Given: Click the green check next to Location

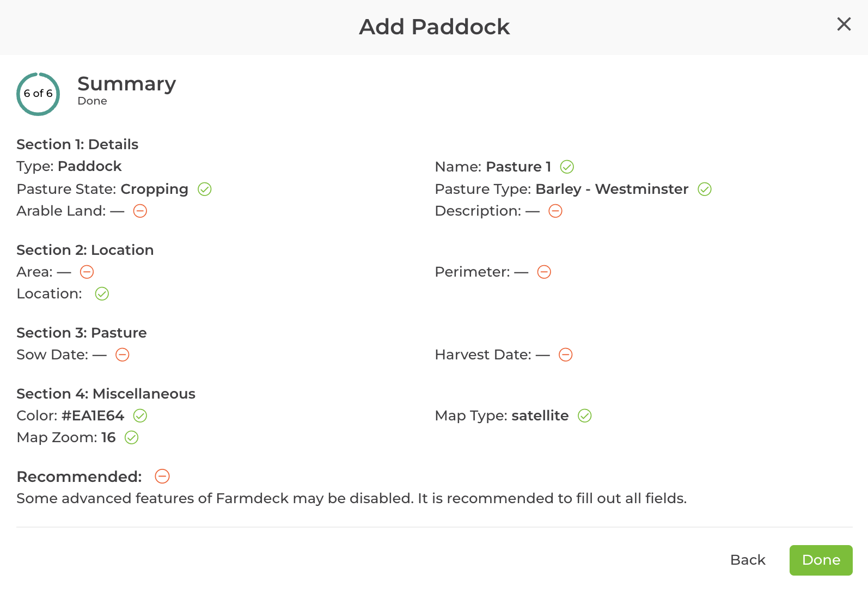Looking at the screenshot, I should pyautogui.click(x=102, y=294).
